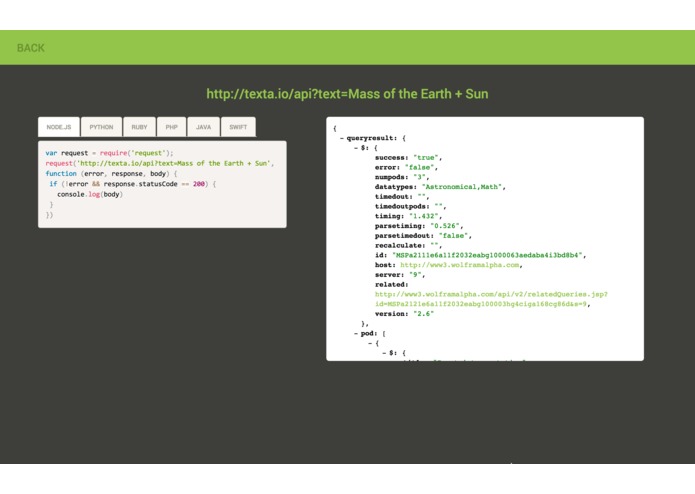Image resolution: width=695 pixels, height=494 pixels.
Task: Click the statusCode == 200 condition line
Action: (133, 184)
